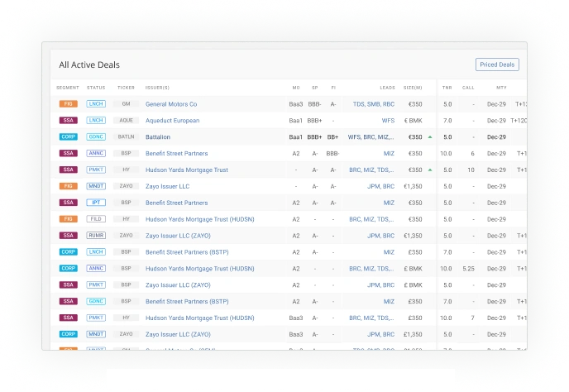The width and height of the screenshot is (569, 392).
Task: Sort by STATUS column header
Action: click(x=96, y=88)
